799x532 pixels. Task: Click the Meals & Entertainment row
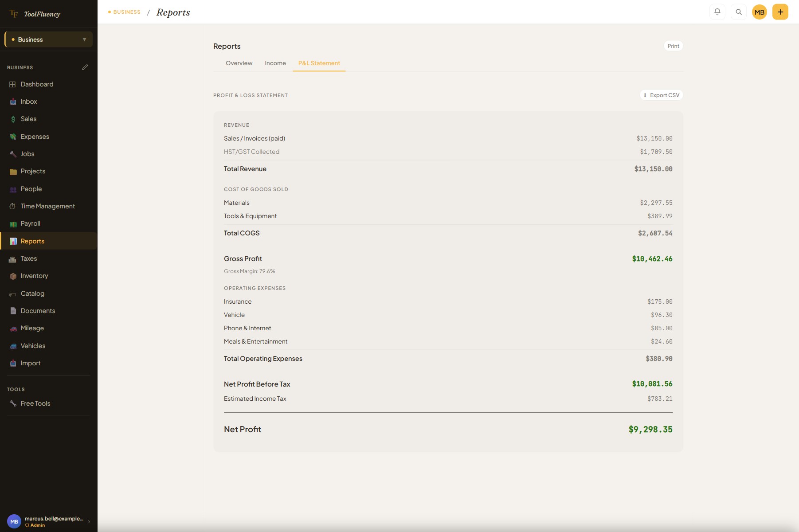pyautogui.click(x=448, y=341)
